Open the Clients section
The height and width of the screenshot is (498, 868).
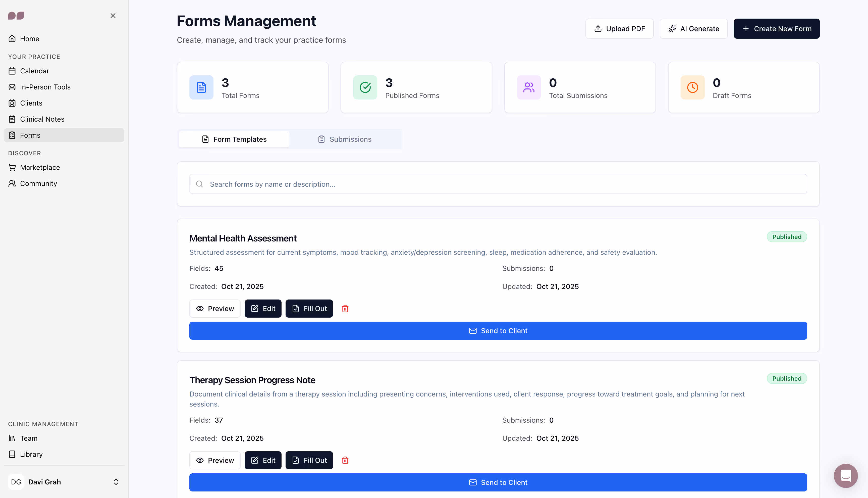pos(31,103)
